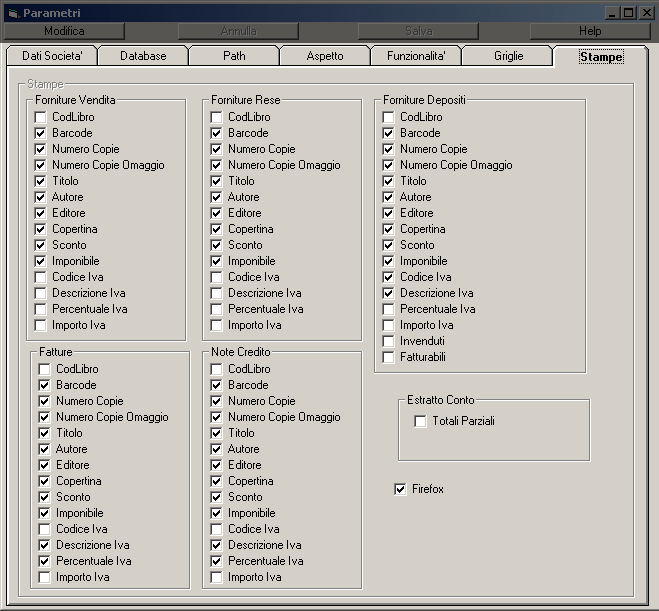Go to the Aspetto tab
This screenshot has height=611, width=659.
[325, 56]
